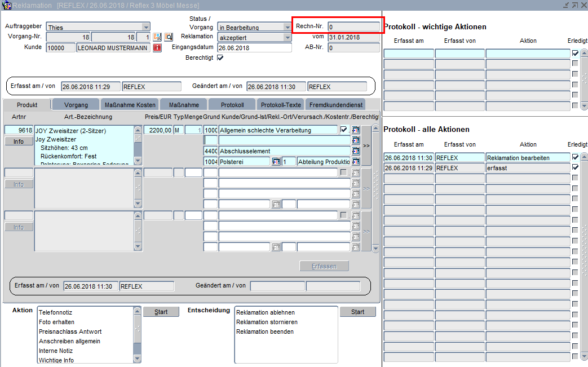The height and width of the screenshot is (367, 588).
Task: Uncheck the checkbox after 'Allgemein schlechte Verarbeitung'
Action: pyautogui.click(x=343, y=130)
